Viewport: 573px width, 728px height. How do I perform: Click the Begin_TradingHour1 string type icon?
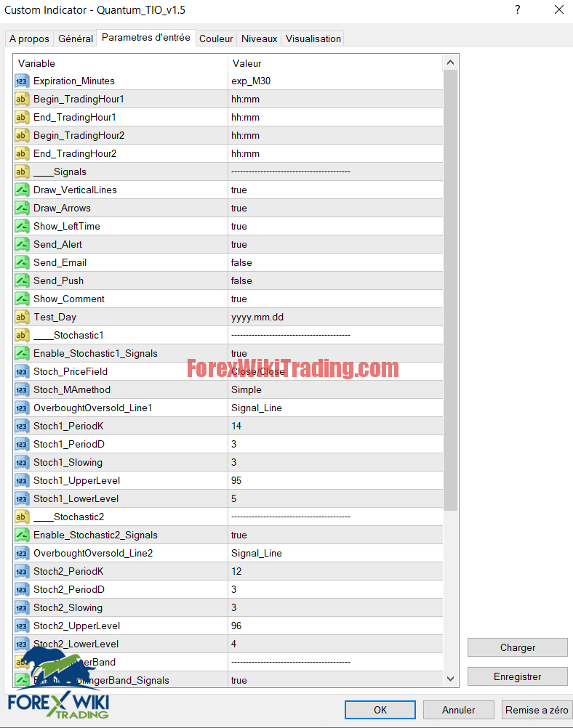(22, 100)
